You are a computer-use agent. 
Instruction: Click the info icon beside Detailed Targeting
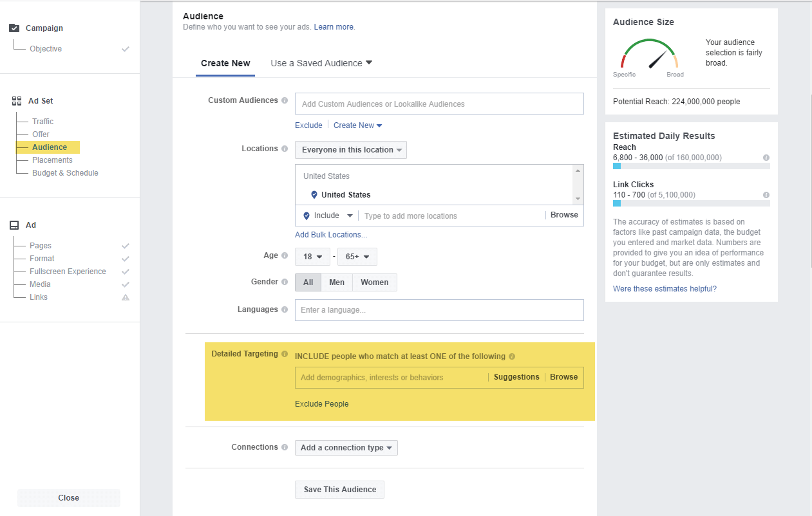click(285, 353)
